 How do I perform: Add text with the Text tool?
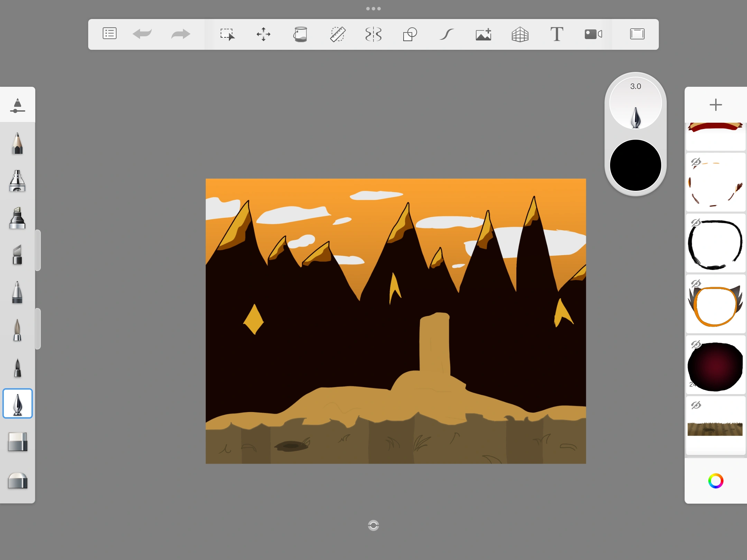(x=556, y=34)
